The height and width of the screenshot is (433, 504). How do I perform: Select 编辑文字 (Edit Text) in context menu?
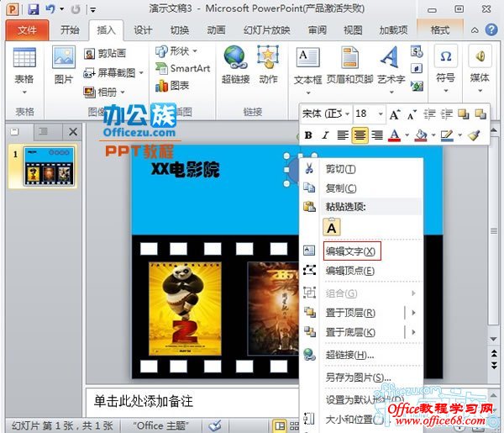point(349,251)
